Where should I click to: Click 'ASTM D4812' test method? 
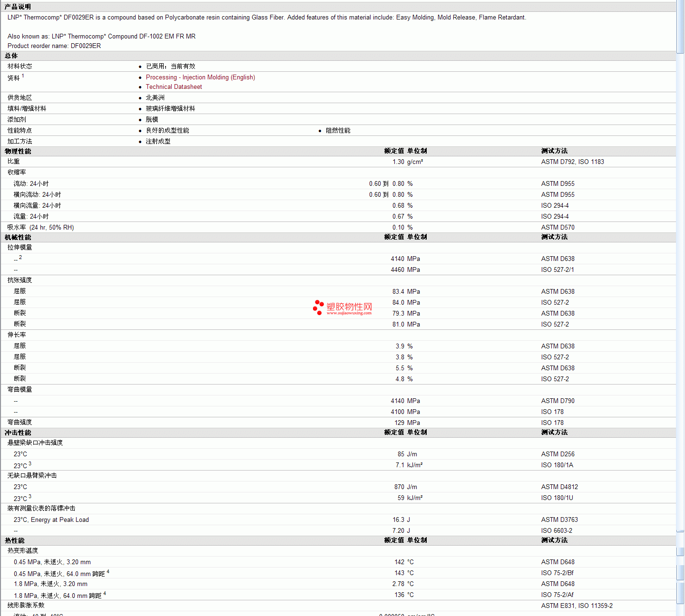click(559, 487)
